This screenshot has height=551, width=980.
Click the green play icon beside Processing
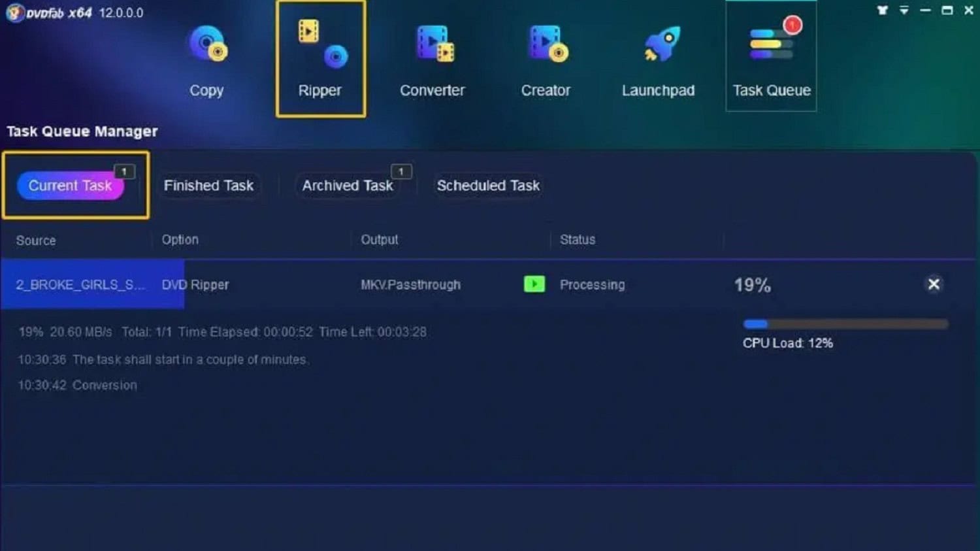pos(534,284)
